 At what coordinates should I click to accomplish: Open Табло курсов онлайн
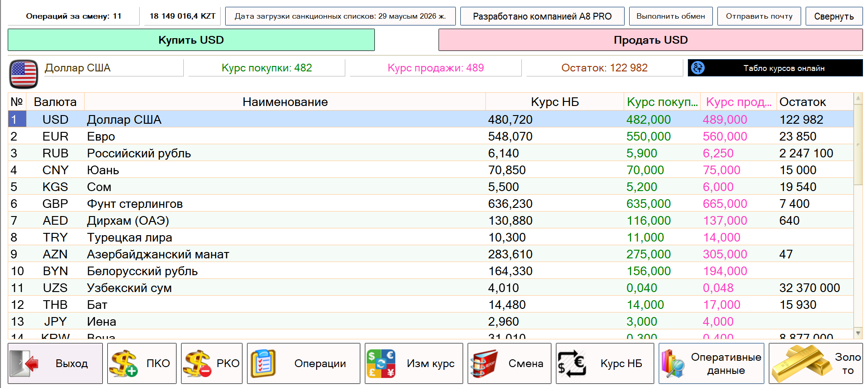(775, 68)
